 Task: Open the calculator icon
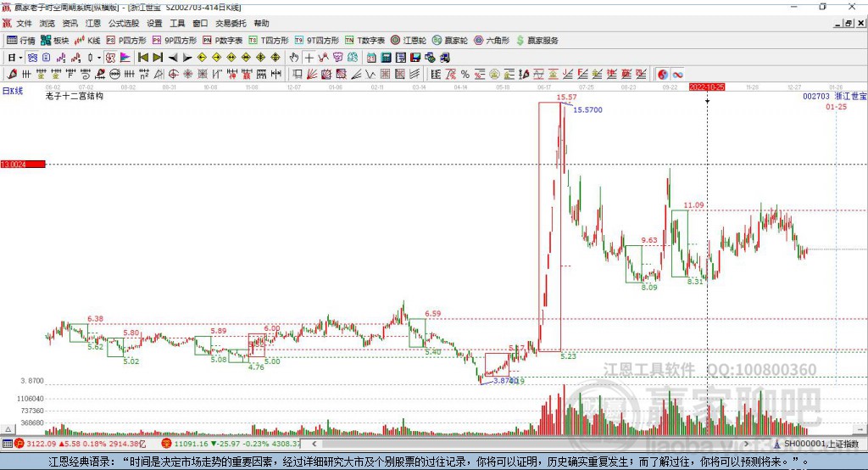coord(386,58)
